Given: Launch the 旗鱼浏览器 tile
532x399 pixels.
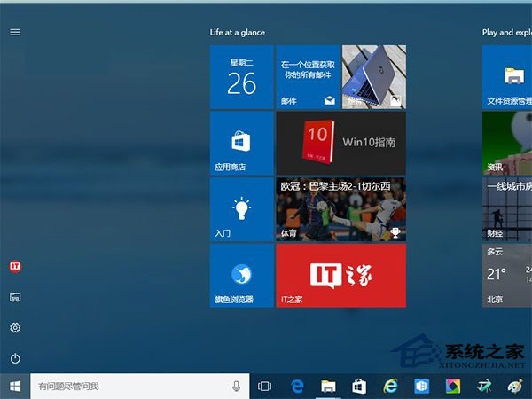Looking at the screenshot, I should (241, 276).
